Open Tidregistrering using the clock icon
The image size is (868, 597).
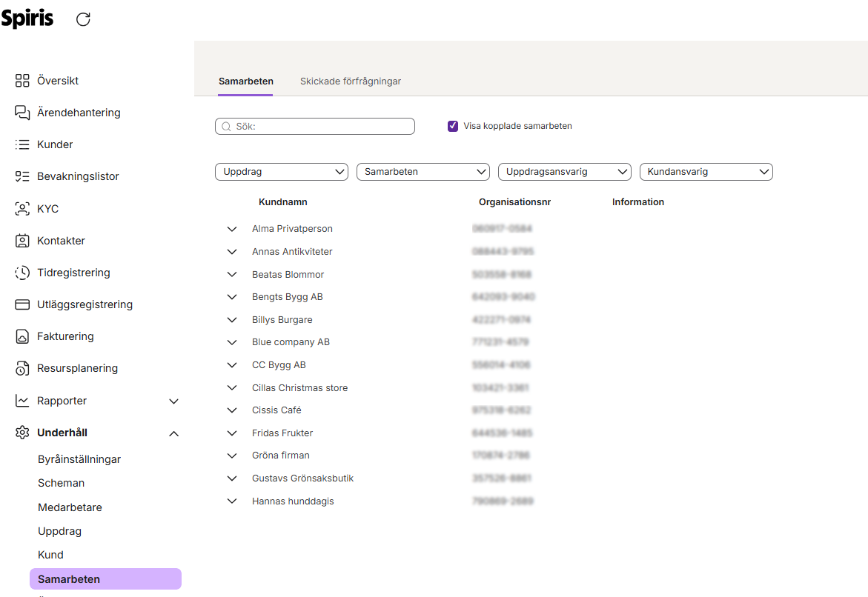22,273
